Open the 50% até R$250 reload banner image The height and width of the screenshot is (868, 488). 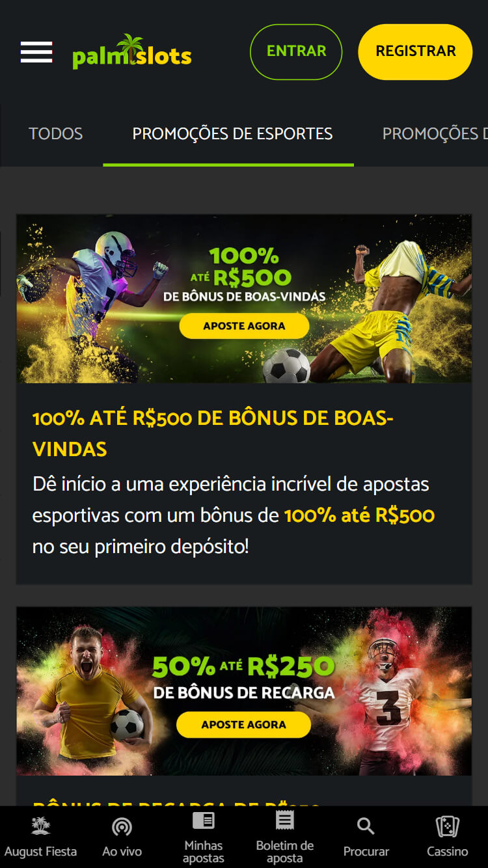(x=244, y=691)
